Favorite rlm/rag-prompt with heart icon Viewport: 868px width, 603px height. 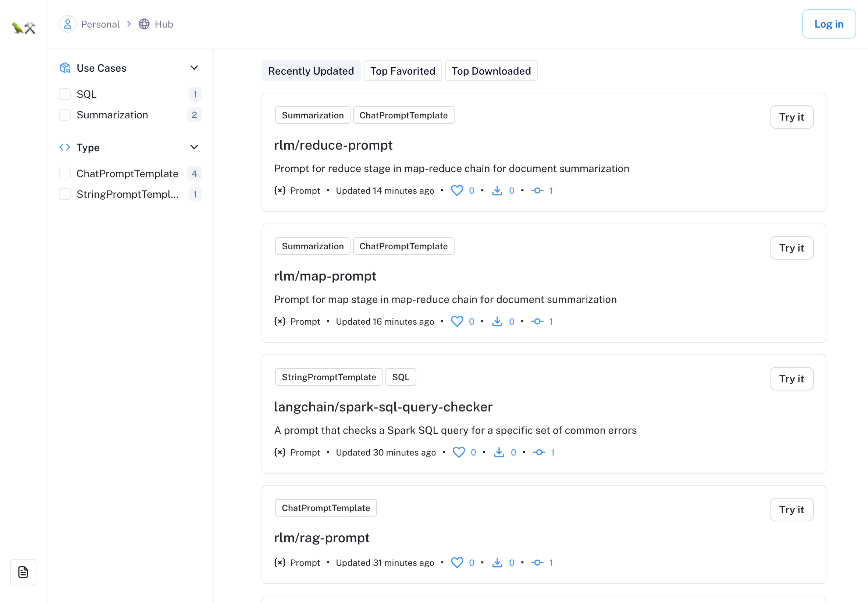pyautogui.click(x=457, y=563)
